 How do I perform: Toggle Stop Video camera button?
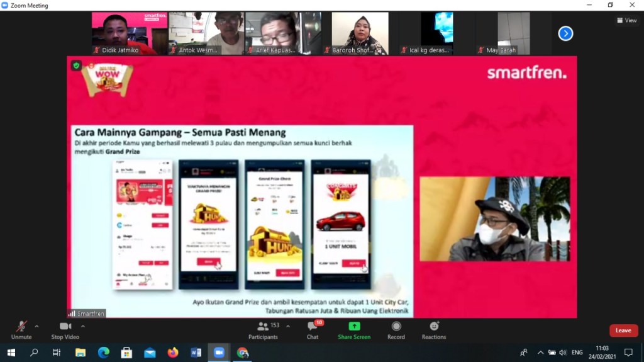pos(65,330)
